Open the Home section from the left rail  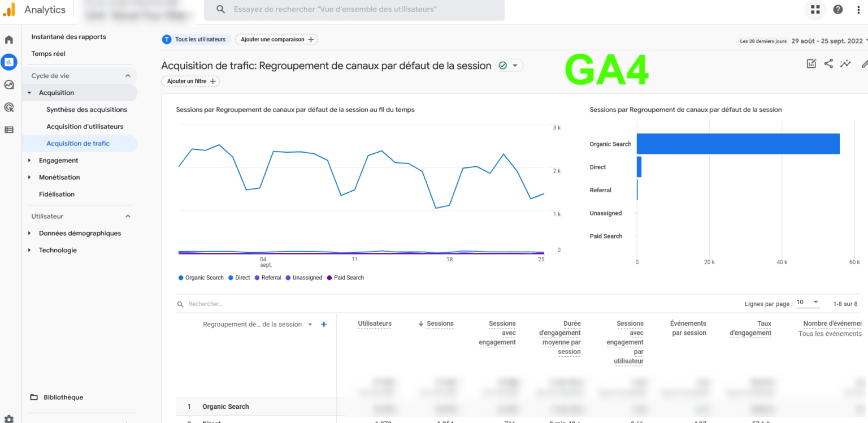[x=9, y=40]
